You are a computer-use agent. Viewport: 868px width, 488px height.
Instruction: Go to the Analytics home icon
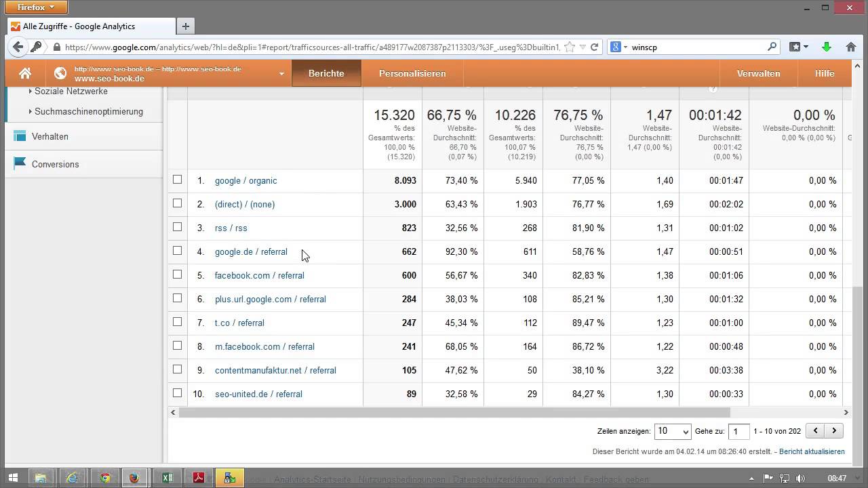[25, 73]
